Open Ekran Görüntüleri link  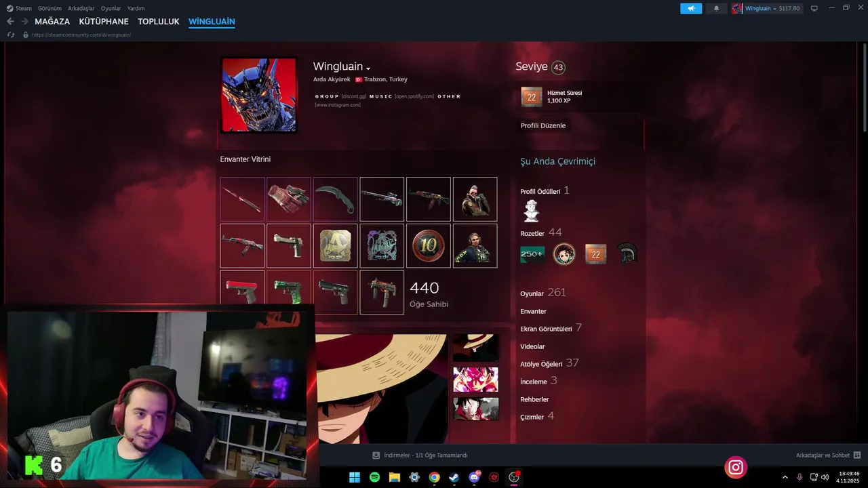551,329
